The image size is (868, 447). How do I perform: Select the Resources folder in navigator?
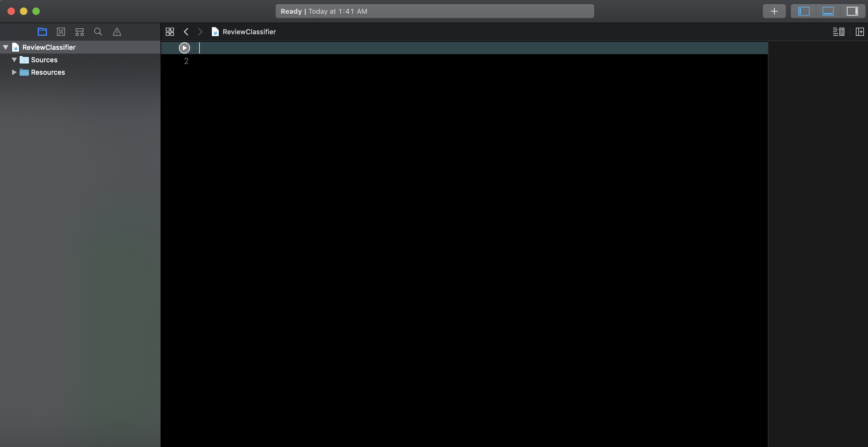[48, 72]
